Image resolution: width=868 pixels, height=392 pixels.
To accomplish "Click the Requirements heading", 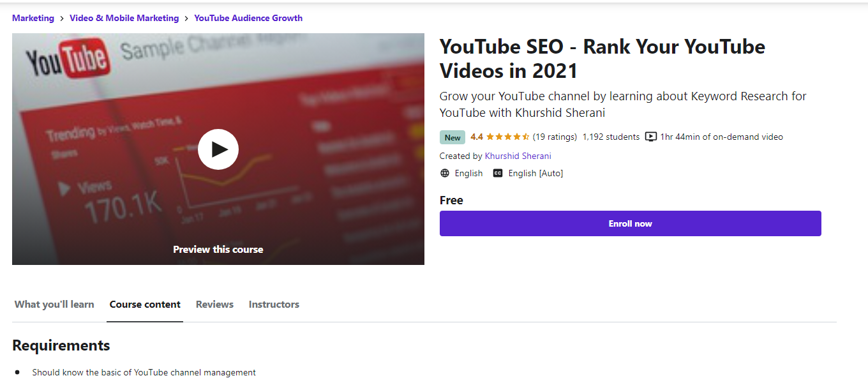I will [x=61, y=345].
